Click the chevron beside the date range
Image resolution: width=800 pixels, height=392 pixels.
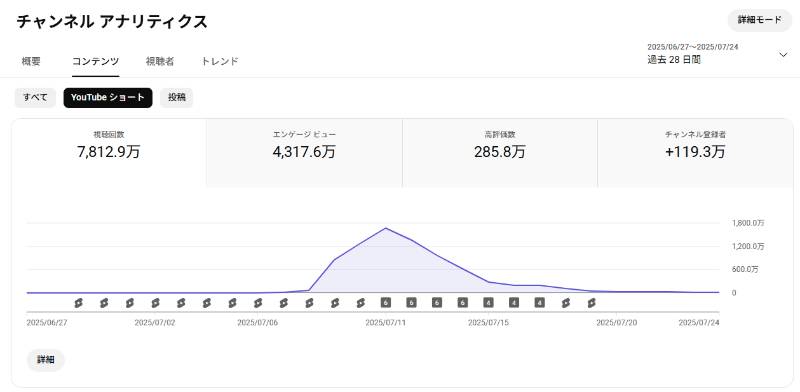tap(784, 55)
